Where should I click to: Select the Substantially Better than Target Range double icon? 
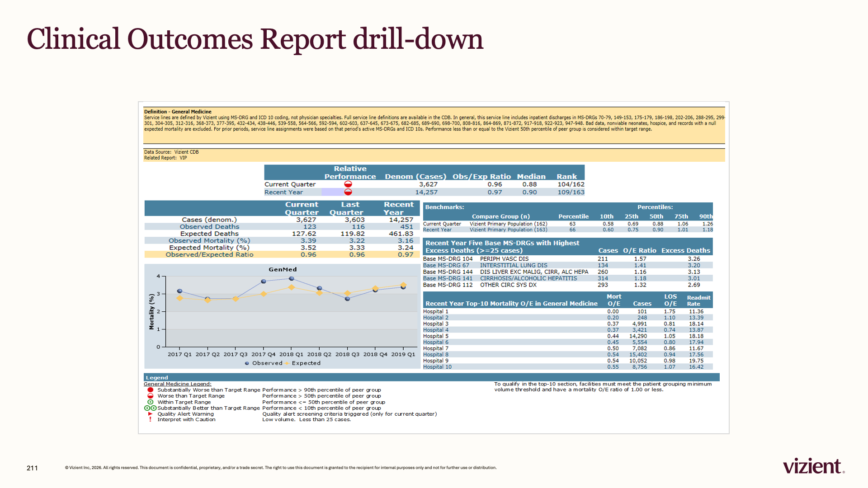tap(151, 408)
